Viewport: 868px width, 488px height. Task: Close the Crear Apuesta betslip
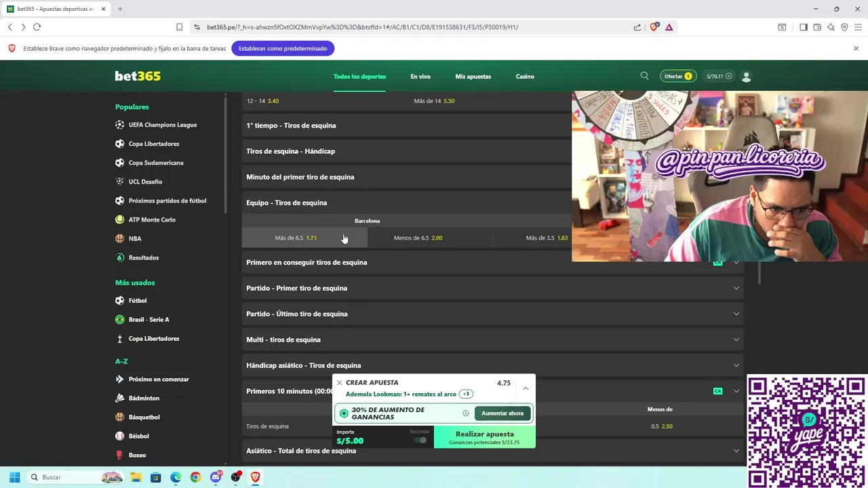(x=340, y=383)
